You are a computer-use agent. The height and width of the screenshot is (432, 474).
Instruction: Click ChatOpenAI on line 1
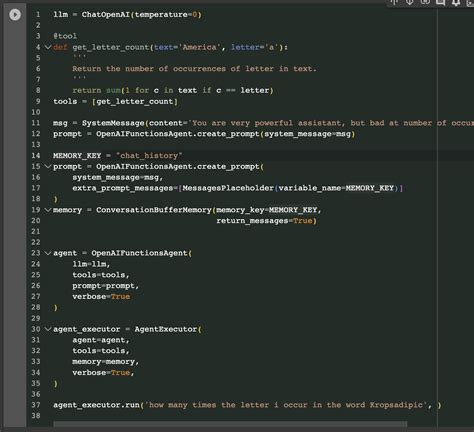pos(106,15)
